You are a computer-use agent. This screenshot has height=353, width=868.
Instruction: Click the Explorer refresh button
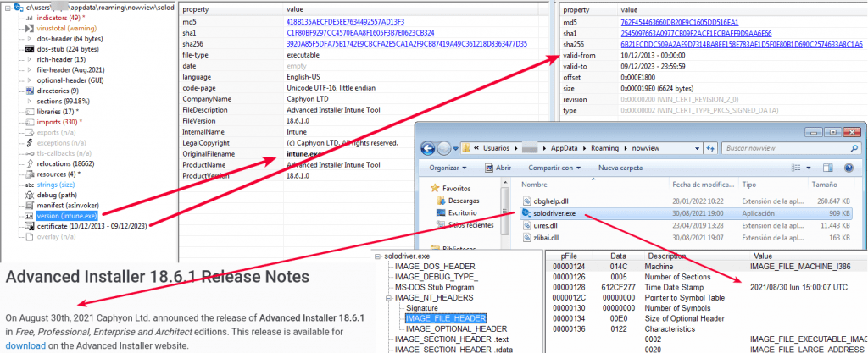tap(711, 148)
